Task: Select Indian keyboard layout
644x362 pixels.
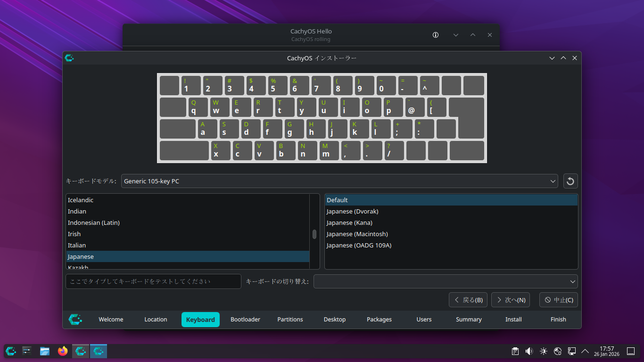Action: (x=188, y=211)
